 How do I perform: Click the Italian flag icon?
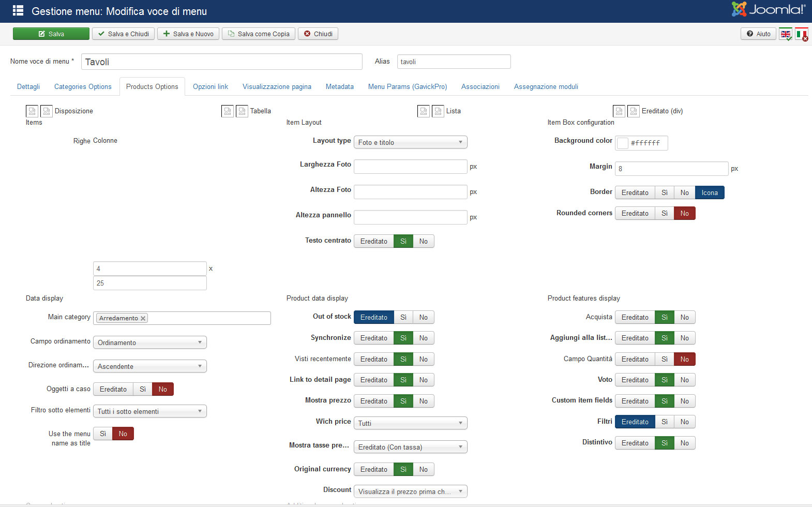(802, 34)
